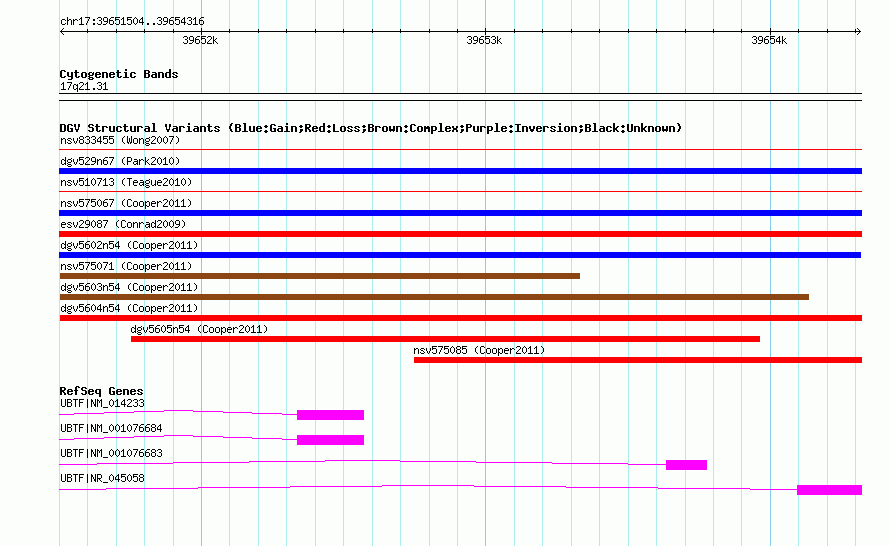Click the nsv510713 (Teague2010) label

coord(126,182)
